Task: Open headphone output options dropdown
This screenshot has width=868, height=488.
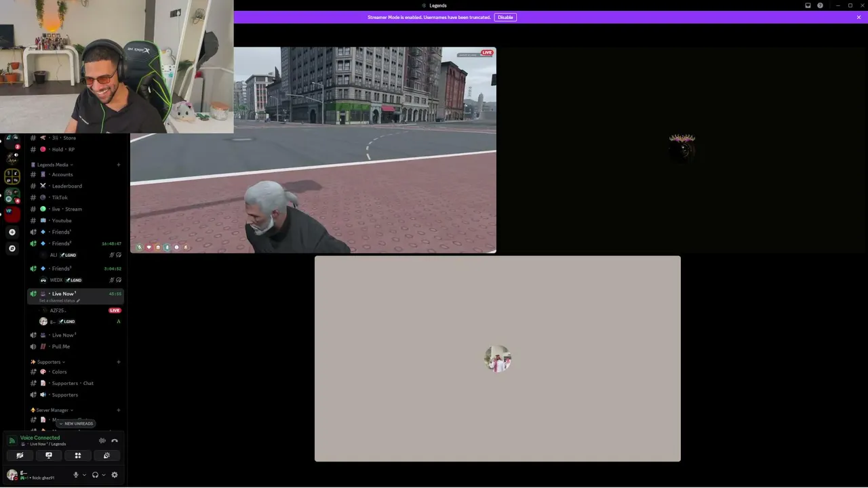Action: click(103, 475)
